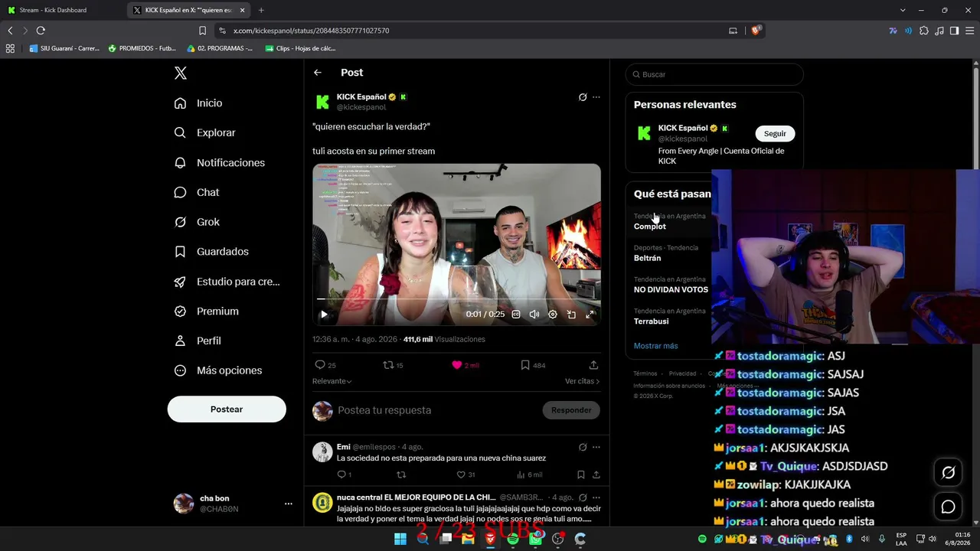Reload the page
The width and height of the screenshot is (980, 551).
pyautogui.click(x=41, y=31)
